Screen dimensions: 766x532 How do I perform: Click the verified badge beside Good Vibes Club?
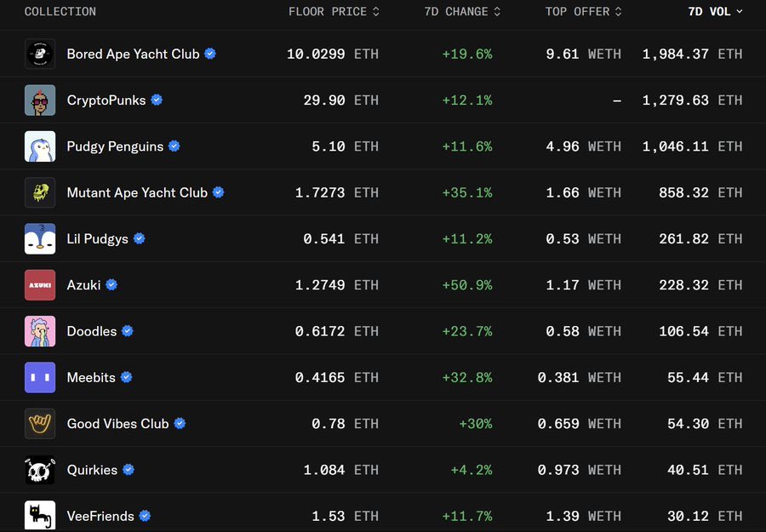(x=180, y=424)
